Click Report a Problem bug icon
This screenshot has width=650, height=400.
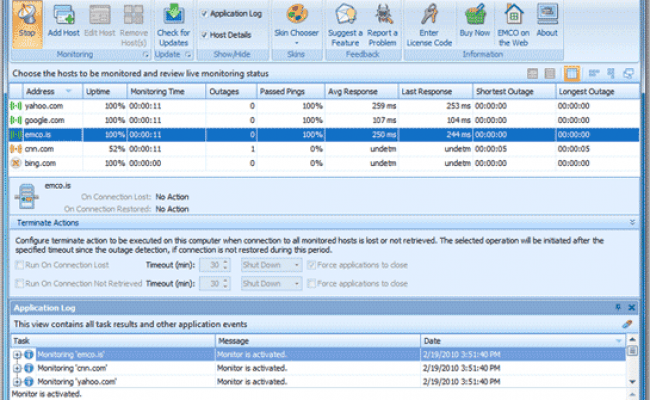tap(383, 15)
